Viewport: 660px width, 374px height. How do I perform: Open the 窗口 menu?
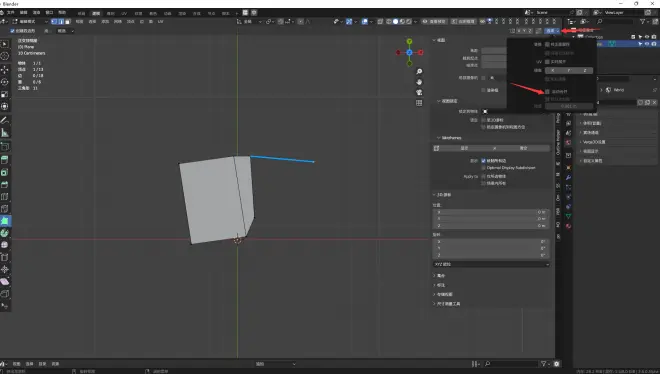(49, 13)
